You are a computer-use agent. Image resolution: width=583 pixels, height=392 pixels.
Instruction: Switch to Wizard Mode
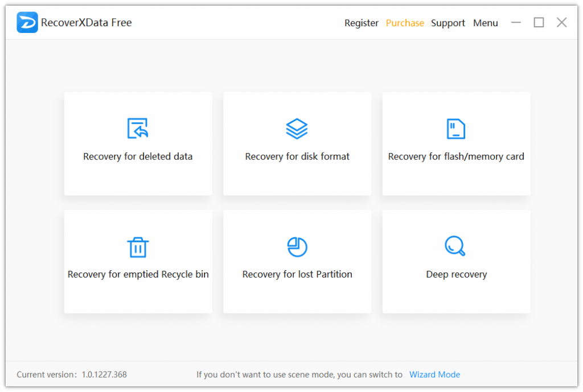tap(434, 374)
